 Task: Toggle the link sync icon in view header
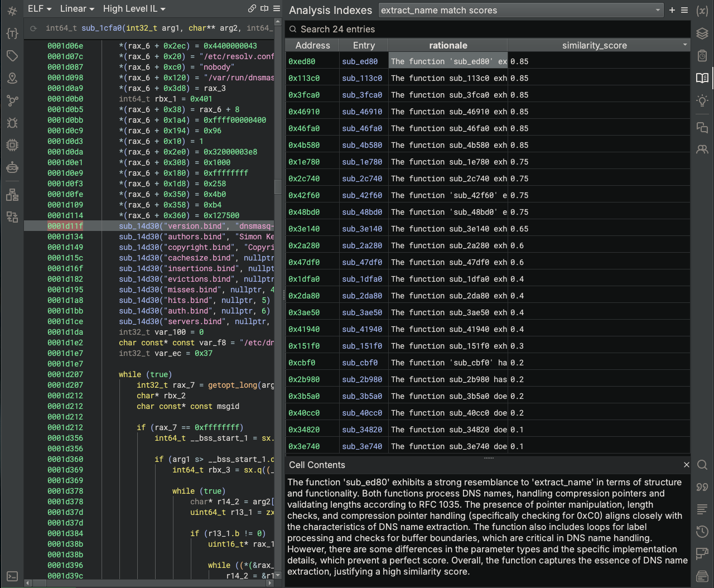252,8
